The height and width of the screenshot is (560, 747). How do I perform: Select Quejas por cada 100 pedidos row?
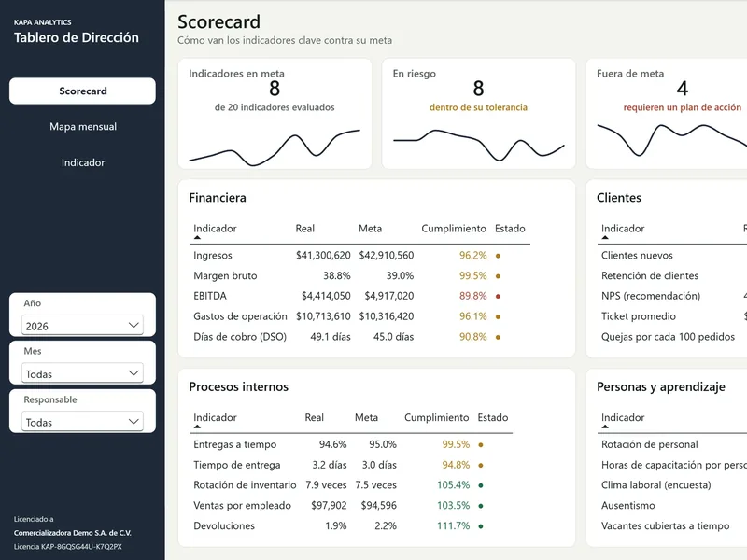click(x=668, y=337)
